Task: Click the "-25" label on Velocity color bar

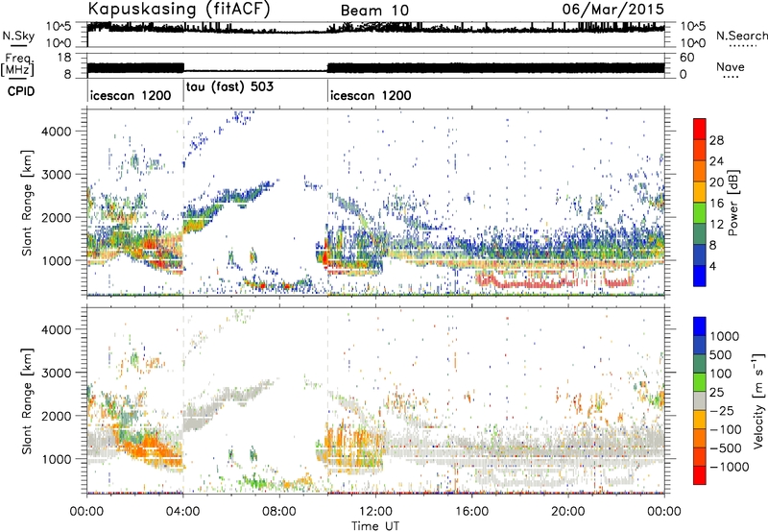Action: point(722,411)
